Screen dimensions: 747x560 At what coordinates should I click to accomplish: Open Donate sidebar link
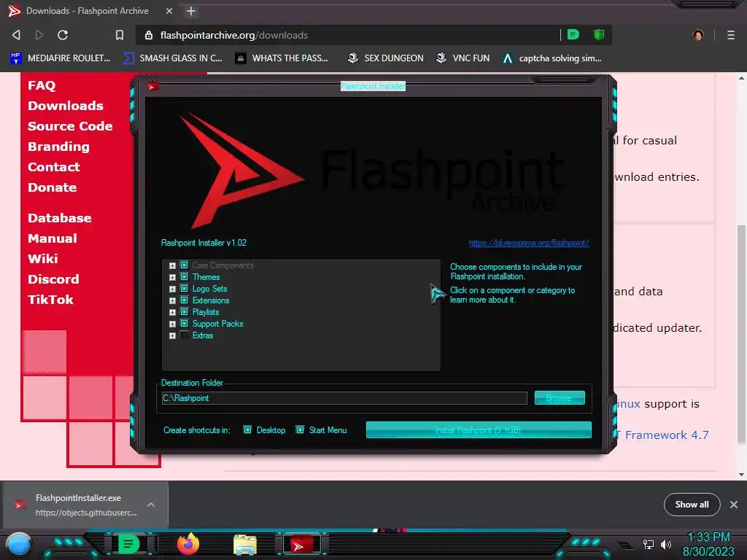tap(52, 187)
